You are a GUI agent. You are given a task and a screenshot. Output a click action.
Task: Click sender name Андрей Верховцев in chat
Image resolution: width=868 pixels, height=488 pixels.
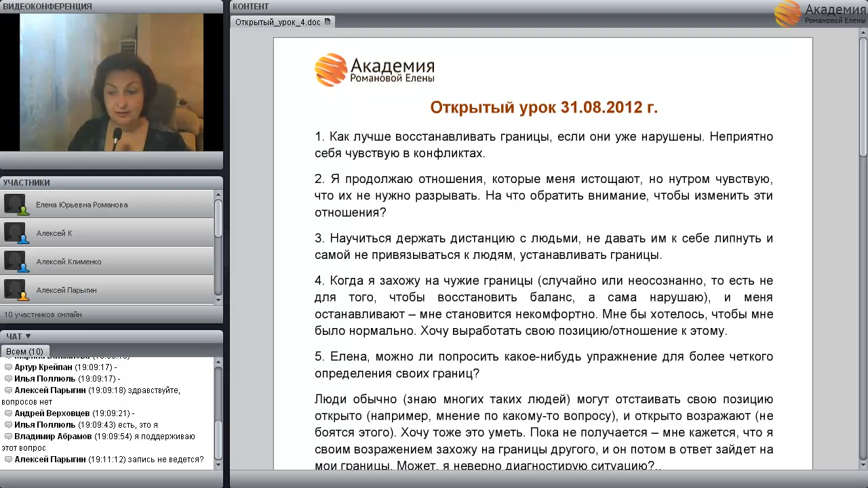[x=52, y=413]
